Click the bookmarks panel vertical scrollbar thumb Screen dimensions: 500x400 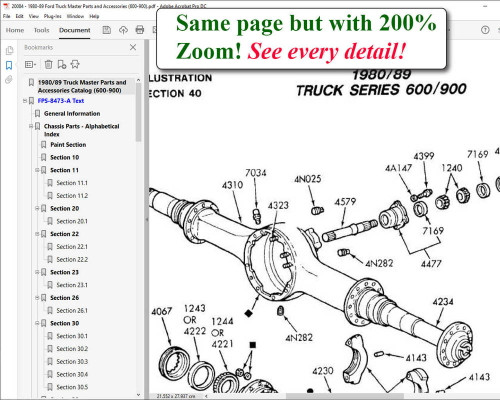(139, 112)
